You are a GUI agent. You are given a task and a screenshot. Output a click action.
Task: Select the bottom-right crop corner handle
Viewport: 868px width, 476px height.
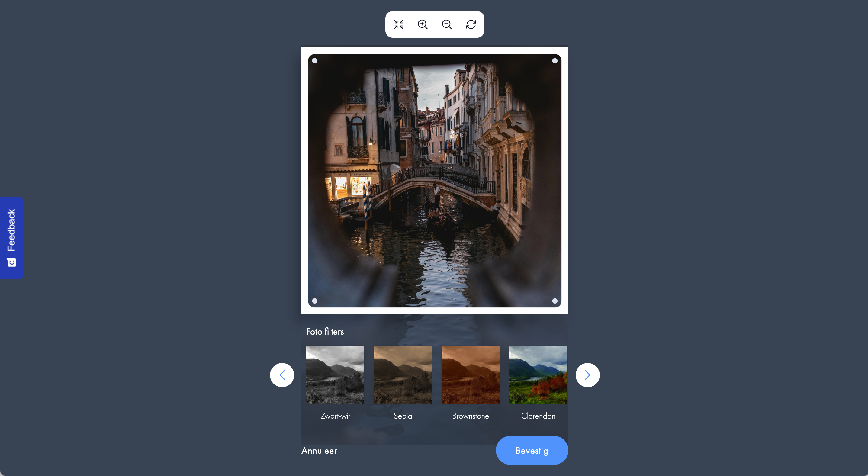pos(555,301)
